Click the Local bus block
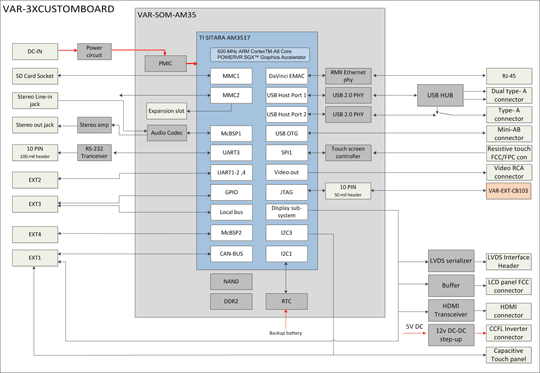The height and width of the screenshot is (373, 540). coord(231,212)
